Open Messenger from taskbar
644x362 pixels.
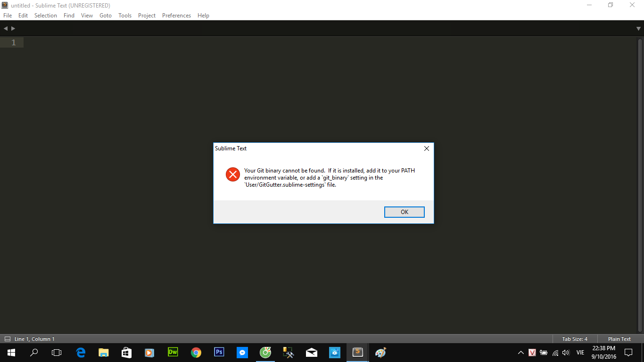(242, 353)
